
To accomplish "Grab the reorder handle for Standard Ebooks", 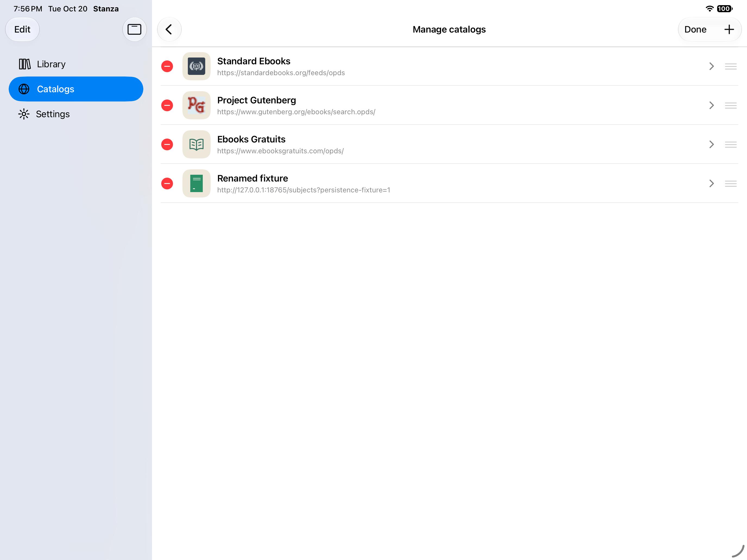I will pyautogui.click(x=730, y=66).
